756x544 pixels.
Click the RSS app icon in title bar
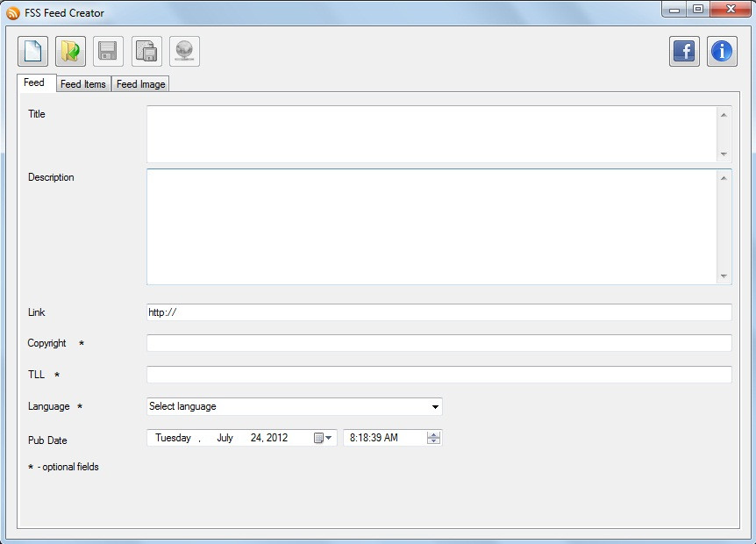click(x=13, y=13)
